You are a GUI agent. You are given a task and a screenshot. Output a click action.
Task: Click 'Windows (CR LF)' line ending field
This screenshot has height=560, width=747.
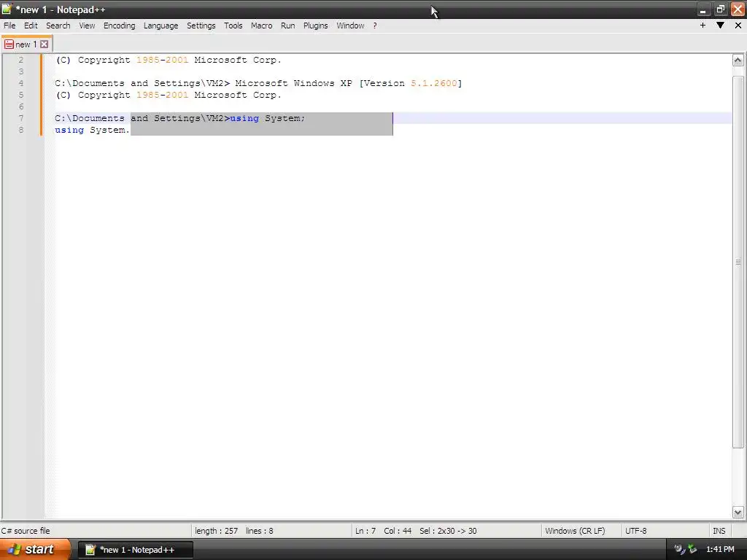575,531
